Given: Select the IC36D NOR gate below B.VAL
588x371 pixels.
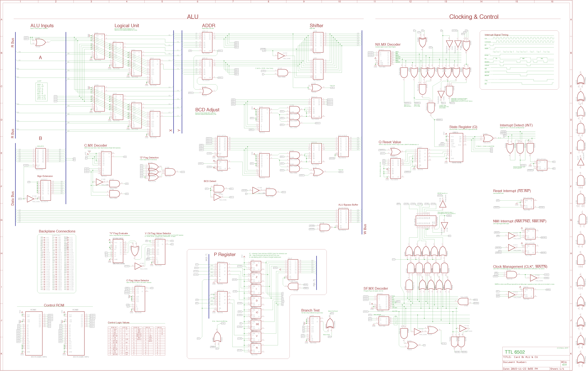Looking at the screenshot, I should point(218,337).
